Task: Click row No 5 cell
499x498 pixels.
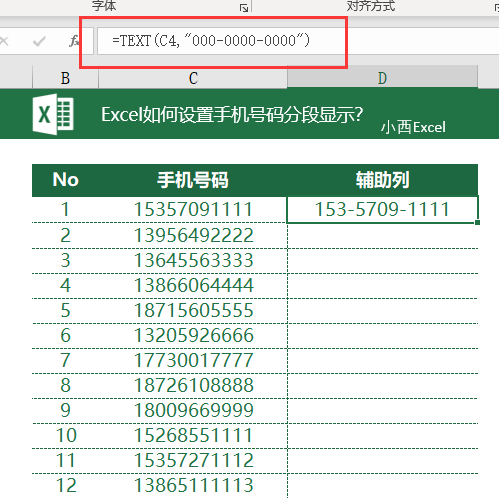Action: point(65,310)
